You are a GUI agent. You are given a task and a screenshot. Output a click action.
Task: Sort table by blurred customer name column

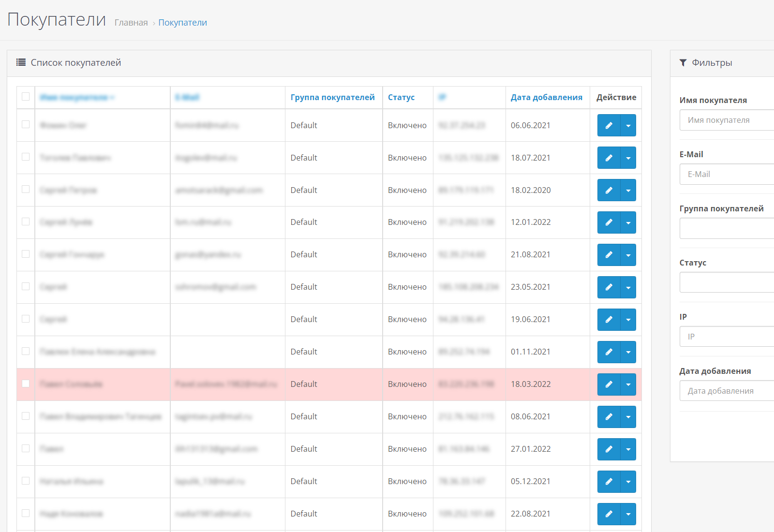76,97
